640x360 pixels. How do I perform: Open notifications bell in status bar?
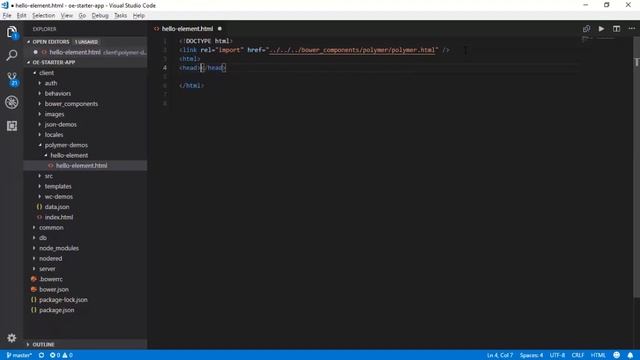click(630, 355)
